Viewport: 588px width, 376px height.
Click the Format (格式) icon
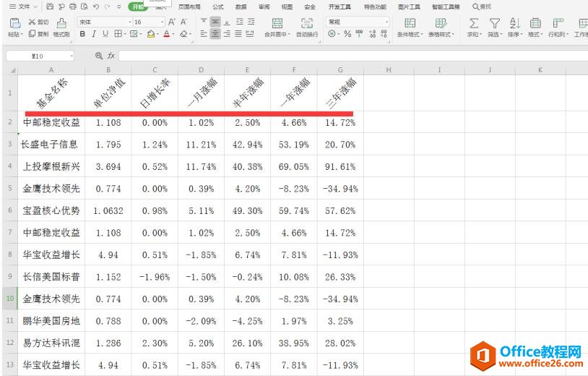(535, 23)
